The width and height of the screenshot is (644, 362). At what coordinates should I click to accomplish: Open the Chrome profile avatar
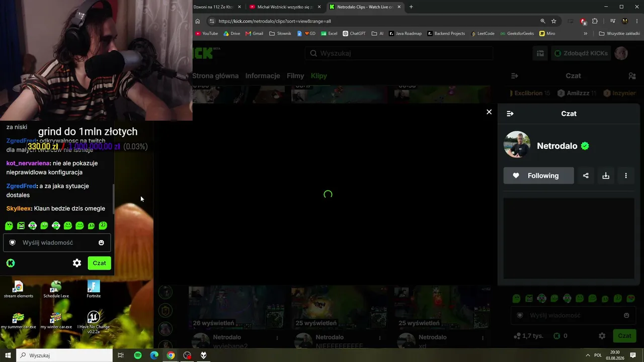point(625,21)
